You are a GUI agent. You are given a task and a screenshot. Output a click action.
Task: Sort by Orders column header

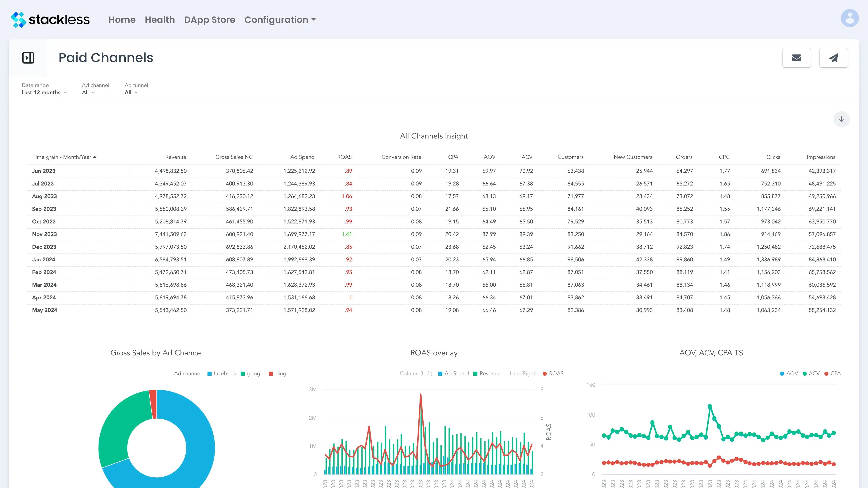[684, 157]
